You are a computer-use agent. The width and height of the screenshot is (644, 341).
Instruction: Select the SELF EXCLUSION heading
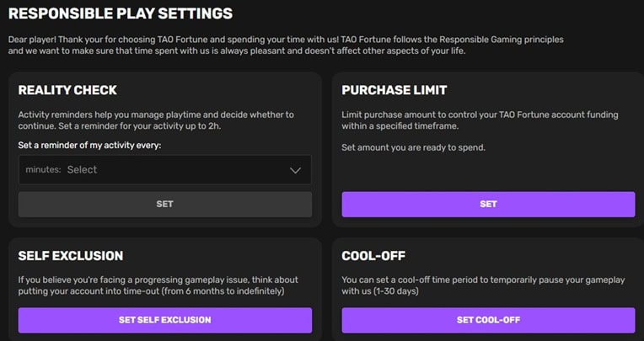point(71,256)
